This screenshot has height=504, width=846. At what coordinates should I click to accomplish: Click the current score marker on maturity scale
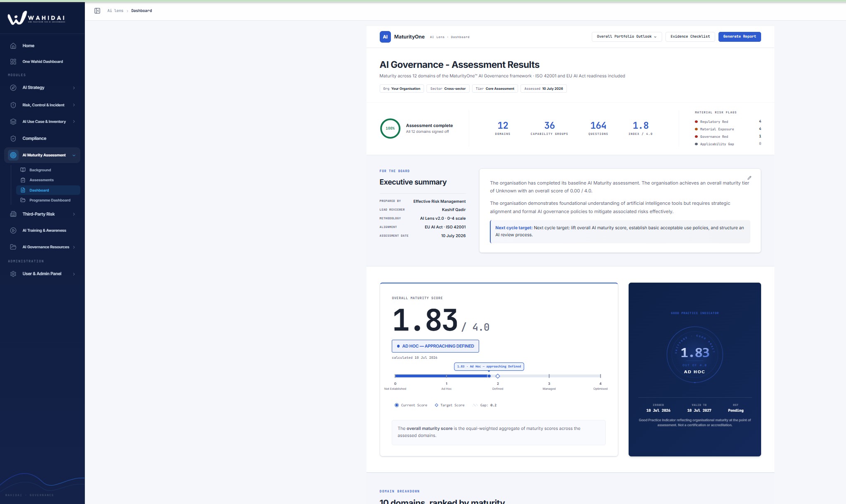(489, 376)
